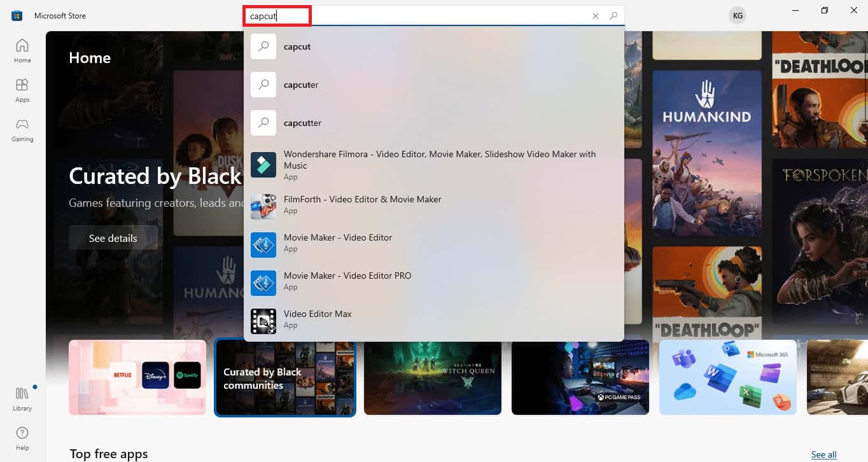Click the Top free apps heading
The width and height of the screenshot is (868, 462).
click(x=109, y=454)
